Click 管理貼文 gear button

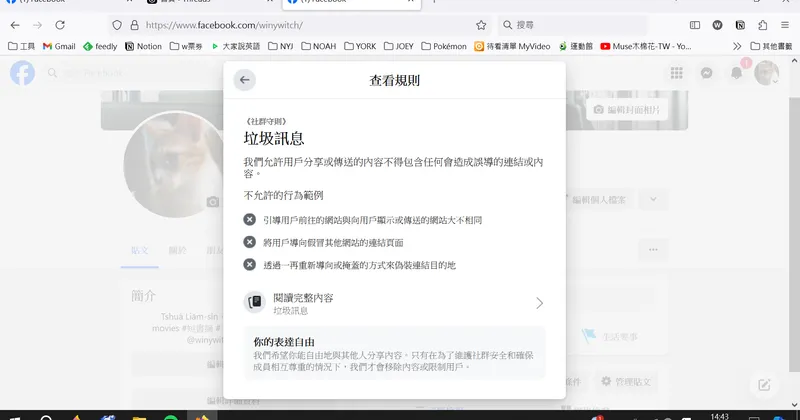[626, 381]
